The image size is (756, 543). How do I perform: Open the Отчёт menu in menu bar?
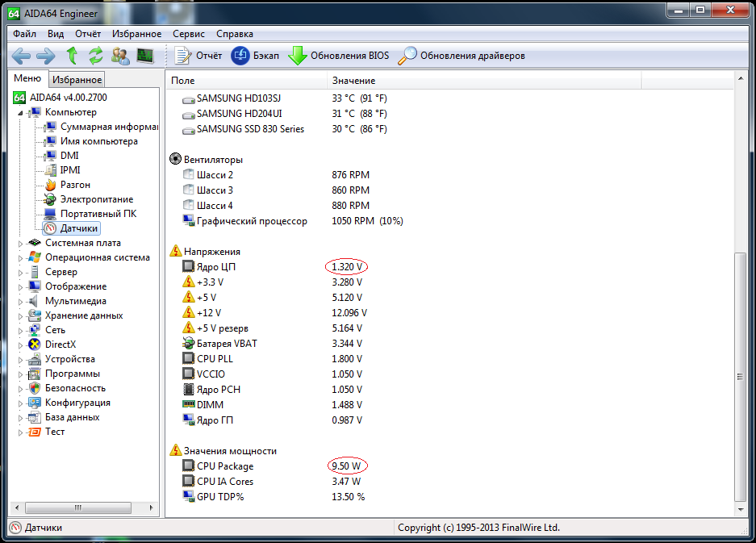pos(88,34)
